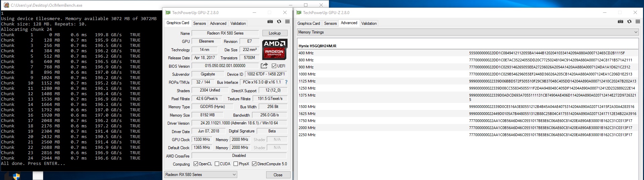The width and height of the screenshot is (644, 180).
Task: Select 800 MHz memory timing row
Action: [x=468, y=60]
